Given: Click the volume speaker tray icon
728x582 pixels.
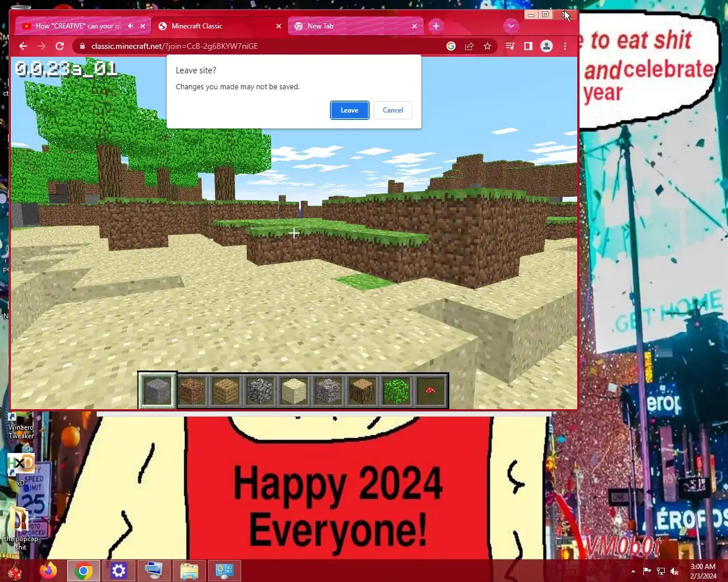Looking at the screenshot, I should point(675,571).
